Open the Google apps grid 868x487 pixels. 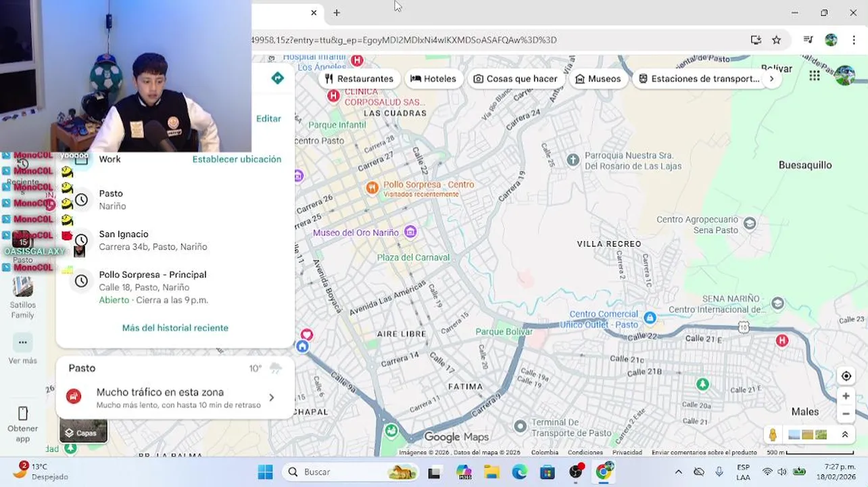(x=814, y=76)
